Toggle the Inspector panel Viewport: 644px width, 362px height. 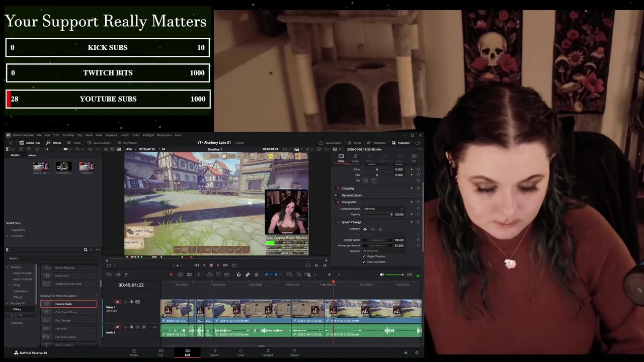[401, 143]
